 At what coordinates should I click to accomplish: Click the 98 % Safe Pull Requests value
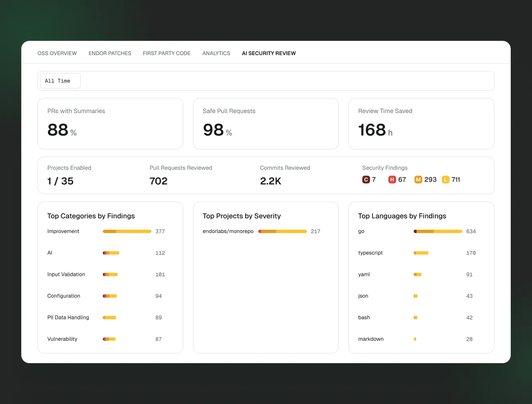[x=217, y=130]
